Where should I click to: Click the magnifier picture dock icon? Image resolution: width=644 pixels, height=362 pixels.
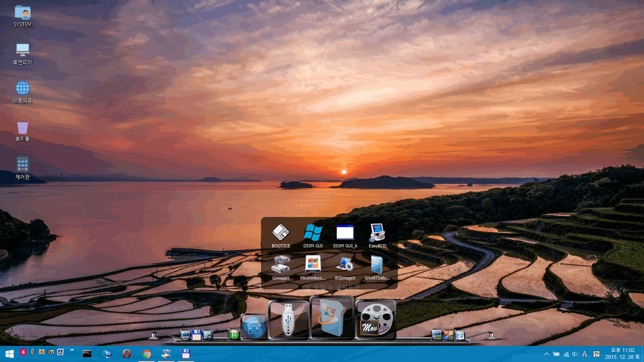click(x=208, y=335)
